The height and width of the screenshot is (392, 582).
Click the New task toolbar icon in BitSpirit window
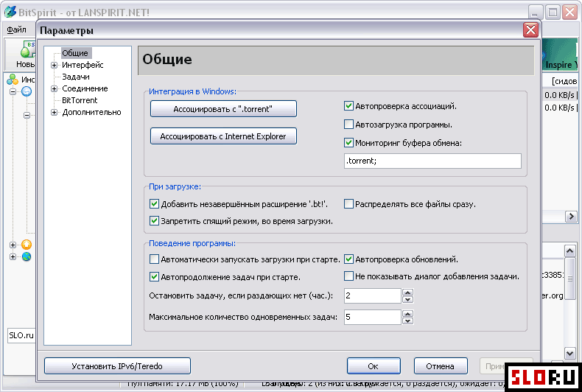tap(27, 50)
